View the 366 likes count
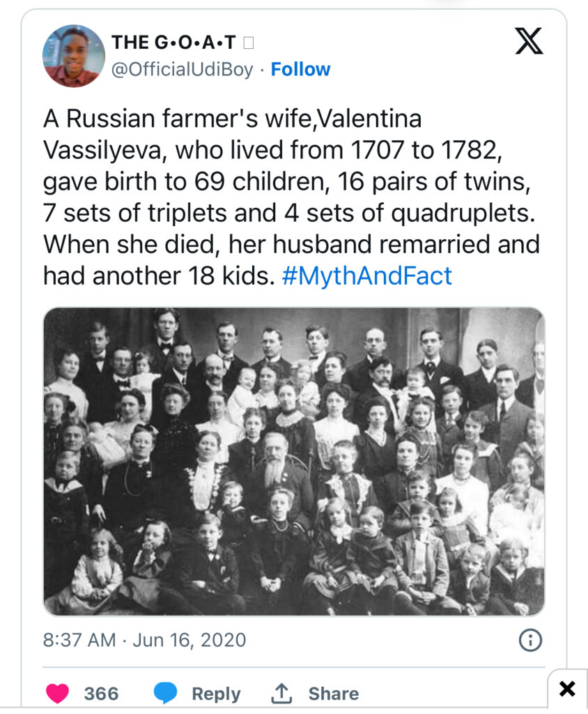This screenshot has height=714, width=588. [101, 694]
